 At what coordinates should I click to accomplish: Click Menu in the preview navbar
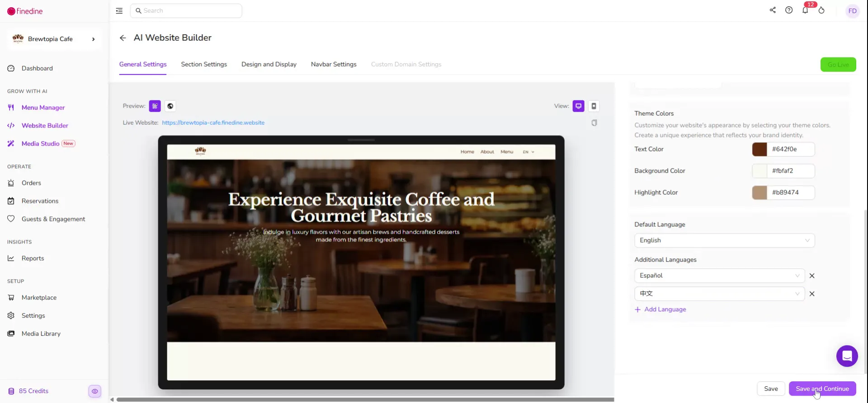507,152
